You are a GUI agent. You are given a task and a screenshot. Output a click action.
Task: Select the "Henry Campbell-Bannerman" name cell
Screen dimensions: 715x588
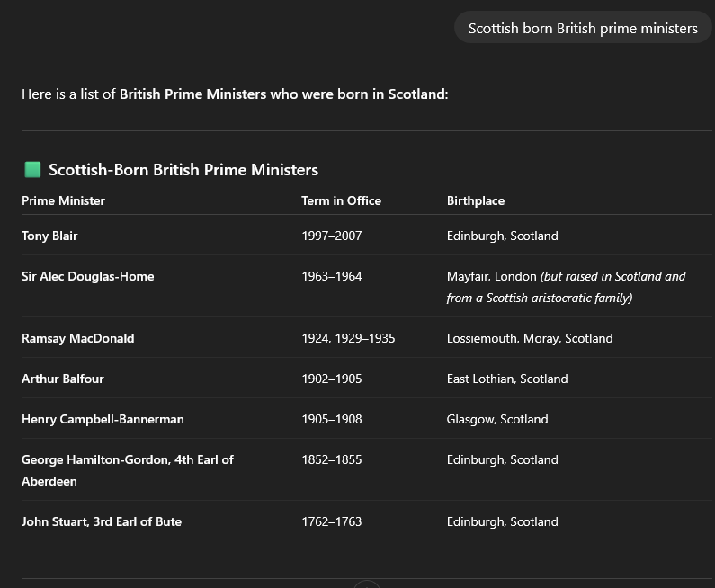tap(103, 419)
